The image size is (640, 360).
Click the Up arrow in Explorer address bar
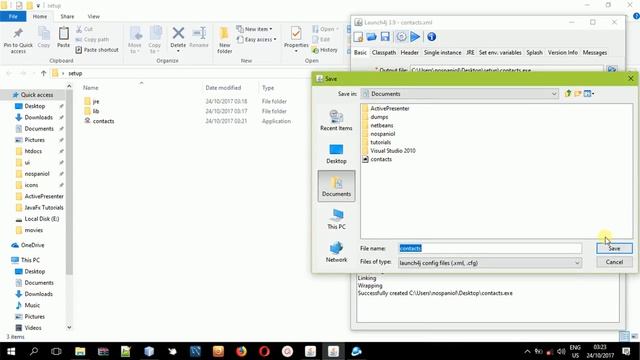[43, 73]
